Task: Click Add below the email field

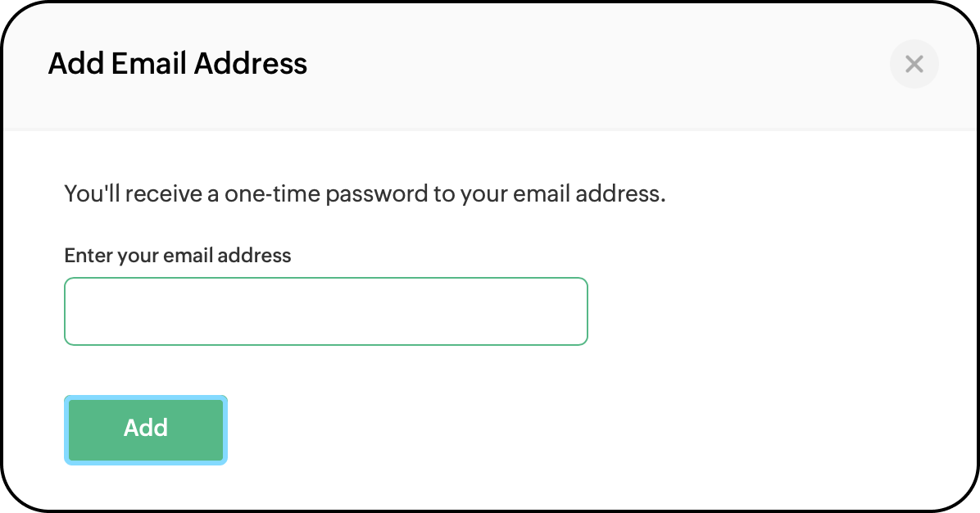Action: 146,430
